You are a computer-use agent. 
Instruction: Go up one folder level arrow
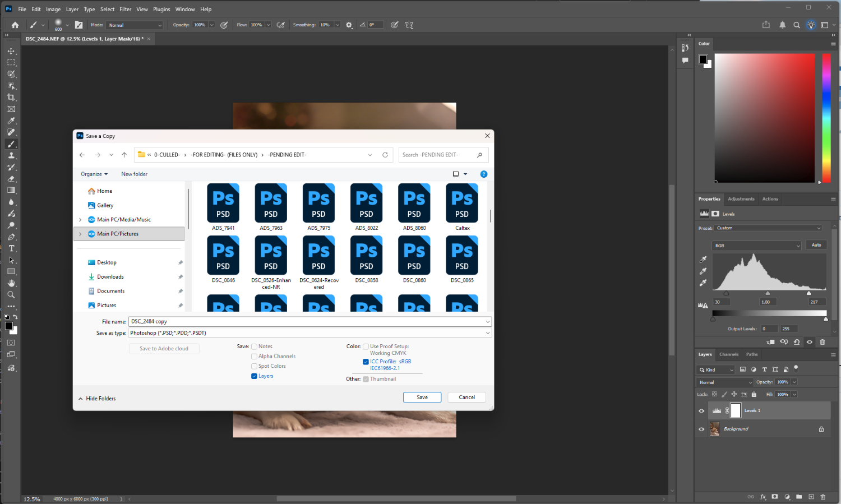pyautogui.click(x=124, y=155)
